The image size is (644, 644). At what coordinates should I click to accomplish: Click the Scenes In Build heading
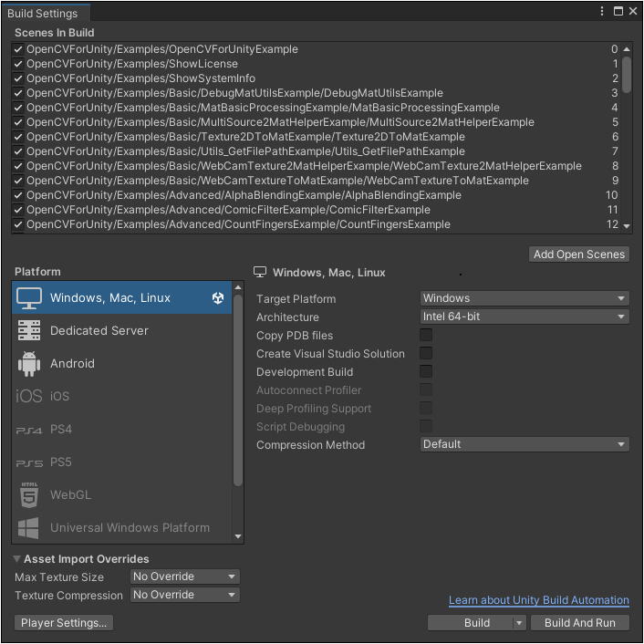pos(54,33)
